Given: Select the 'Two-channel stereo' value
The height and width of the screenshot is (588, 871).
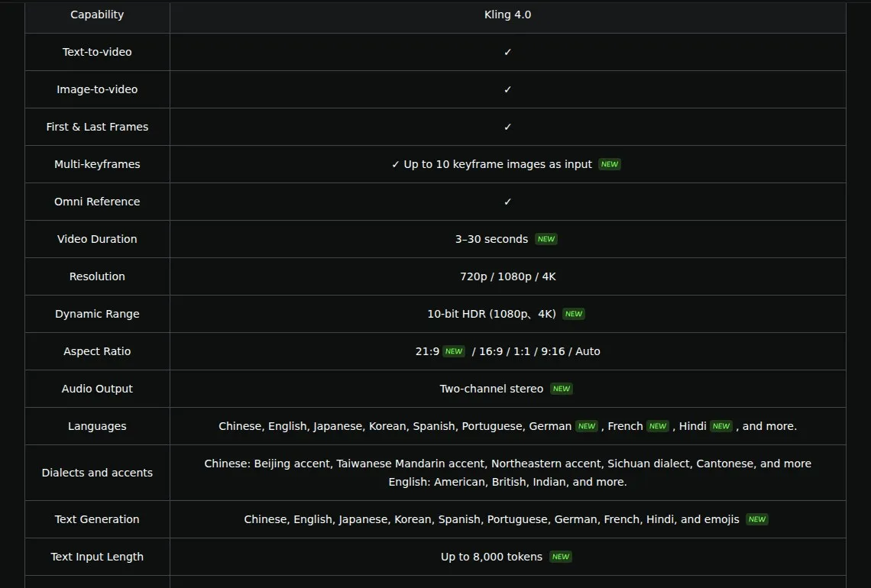Looking at the screenshot, I should coord(491,389).
